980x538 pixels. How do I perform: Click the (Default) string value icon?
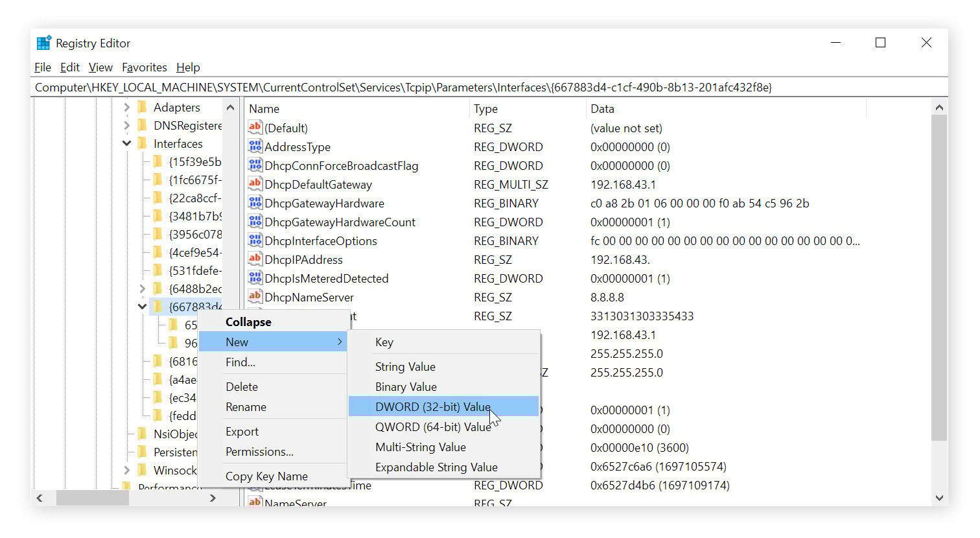coord(255,128)
